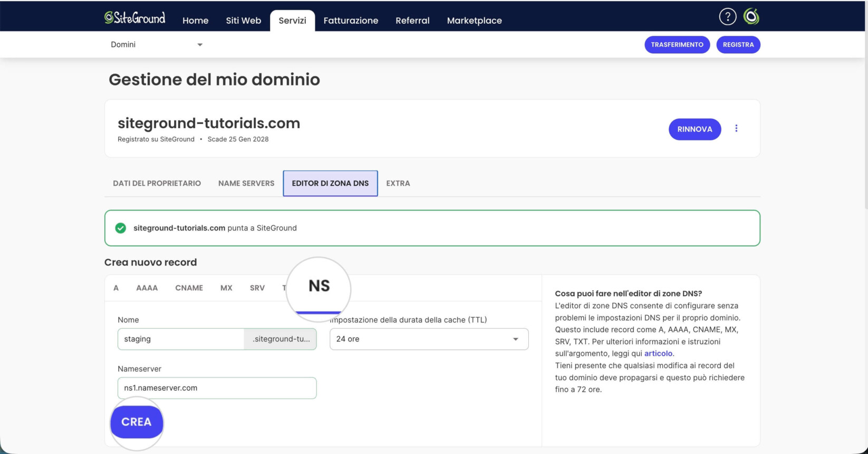Click the Scade 25 Gen 2028 text

pyautogui.click(x=238, y=139)
